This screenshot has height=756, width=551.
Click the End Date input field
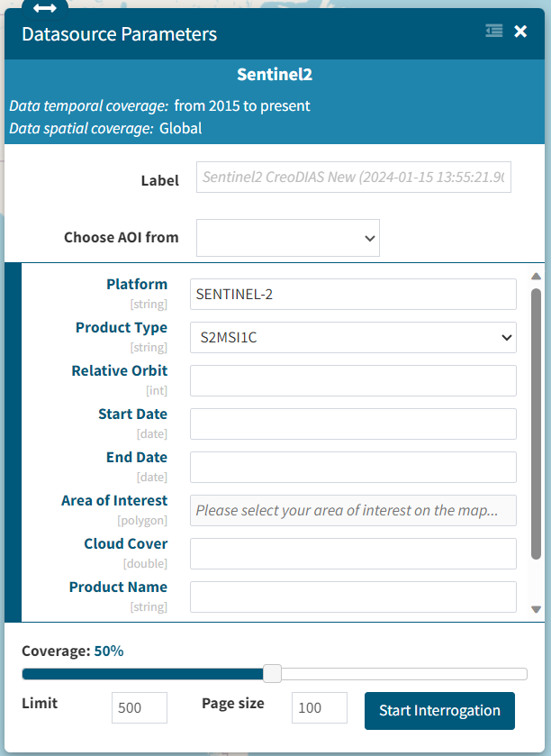tap(353, 467)
